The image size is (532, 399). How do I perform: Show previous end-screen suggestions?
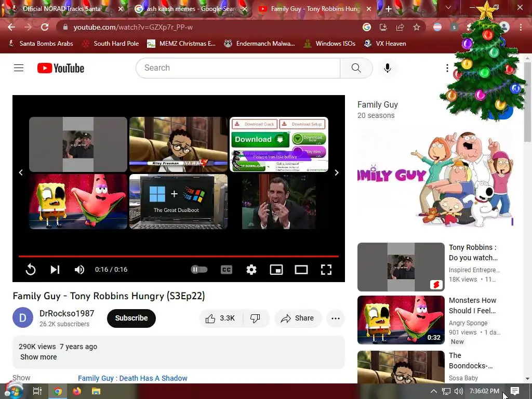21,172
